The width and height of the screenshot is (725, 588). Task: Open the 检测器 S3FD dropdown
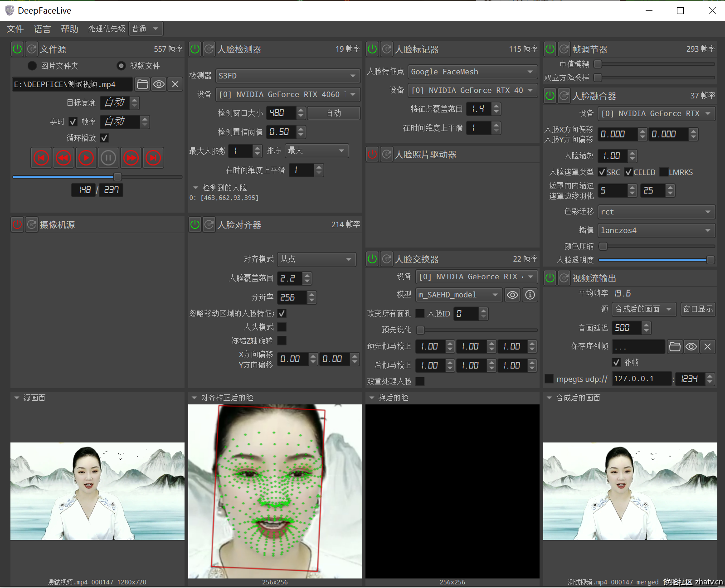point(287,76)
